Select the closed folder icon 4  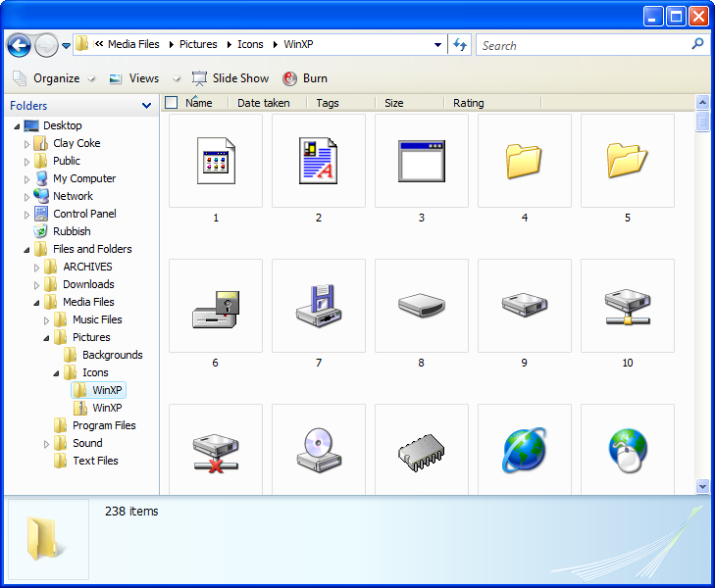pos(525,161)
